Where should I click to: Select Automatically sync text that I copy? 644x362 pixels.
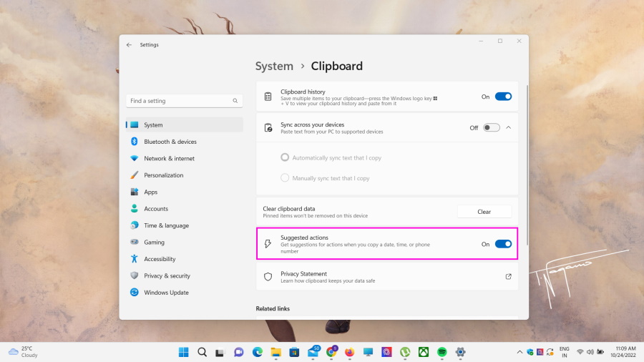[x=285, y=157]
